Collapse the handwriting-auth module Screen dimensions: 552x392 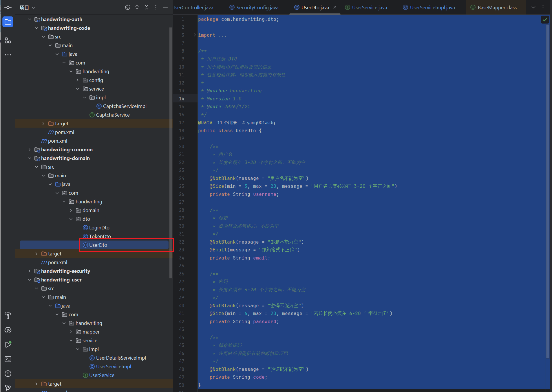tap(29, 19)
